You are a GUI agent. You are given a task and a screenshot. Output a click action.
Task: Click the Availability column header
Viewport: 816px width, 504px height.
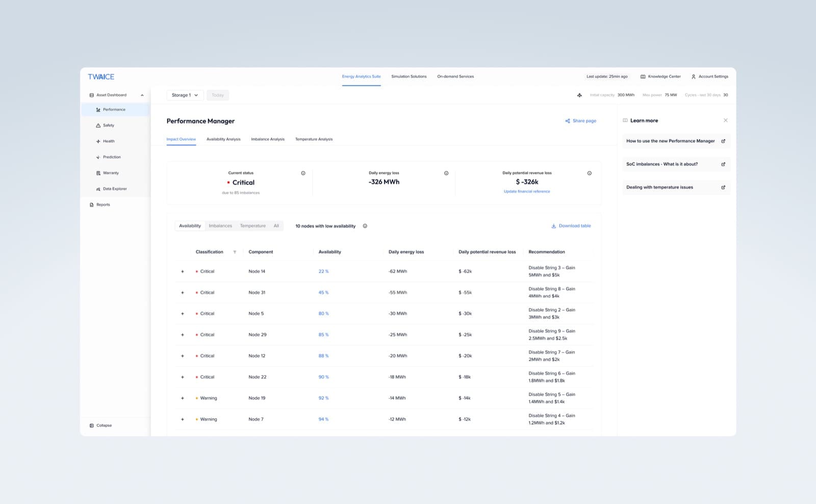click(x=329, y=252)
